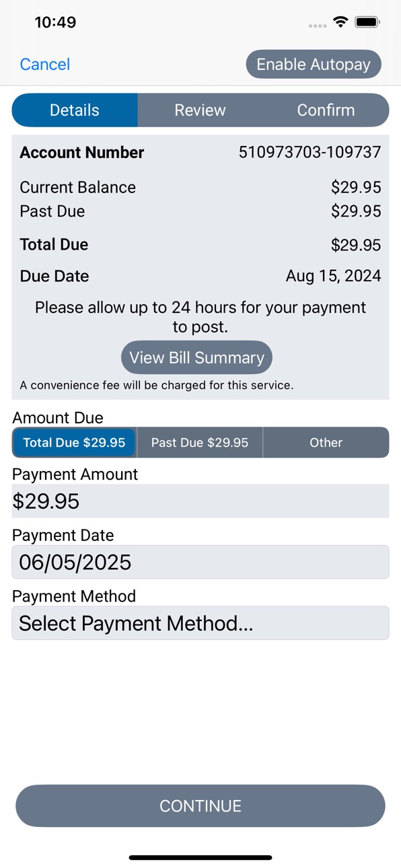
Task: Switch to the Review step tab
Action: pos(200,110)
